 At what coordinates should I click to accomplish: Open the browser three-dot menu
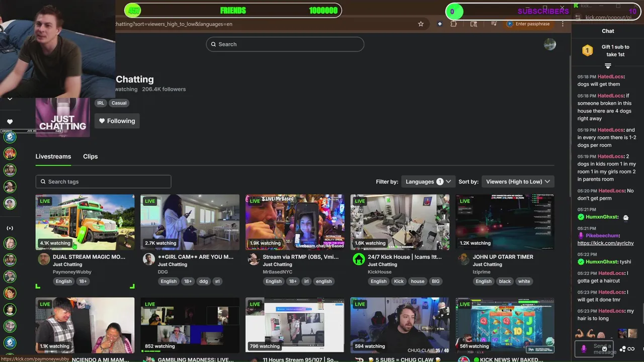click(x=562, y=24)
